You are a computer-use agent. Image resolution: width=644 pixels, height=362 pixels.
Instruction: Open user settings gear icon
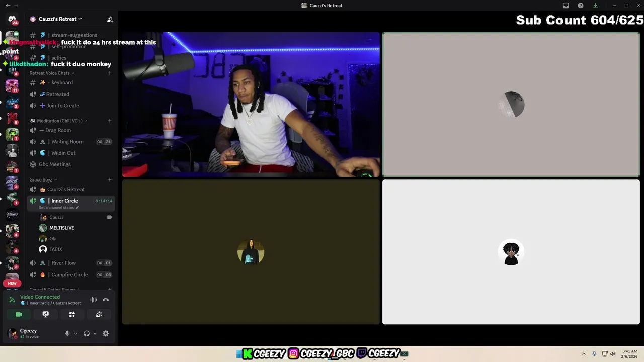coord(106,333)
